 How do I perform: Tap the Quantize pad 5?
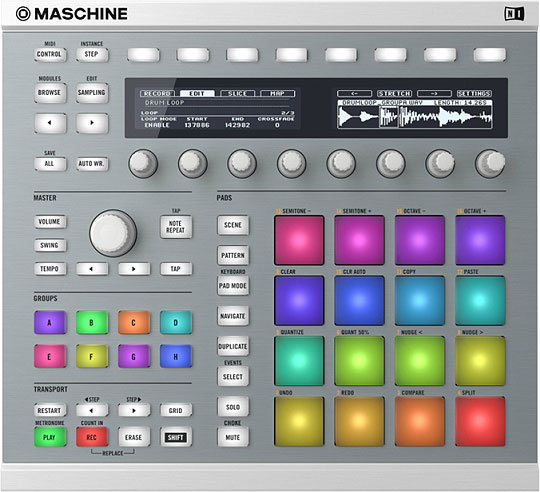pyautogui.click(x=299, y=361)
